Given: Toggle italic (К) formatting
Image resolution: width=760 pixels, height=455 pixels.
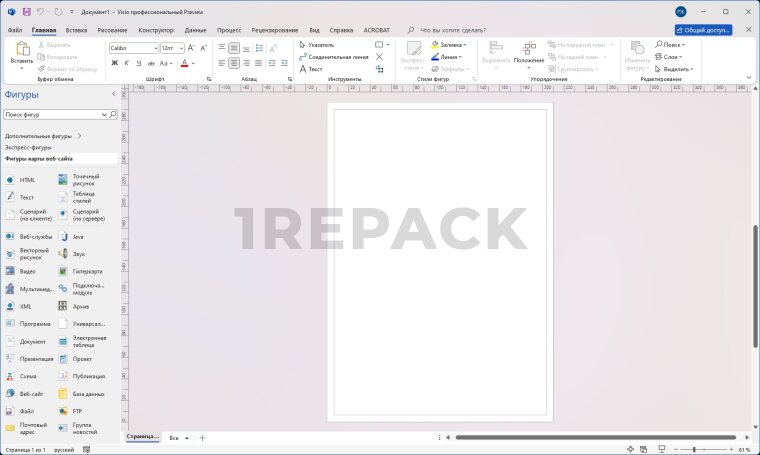Looking at the screenshot, I should click(x=127, y=63).
